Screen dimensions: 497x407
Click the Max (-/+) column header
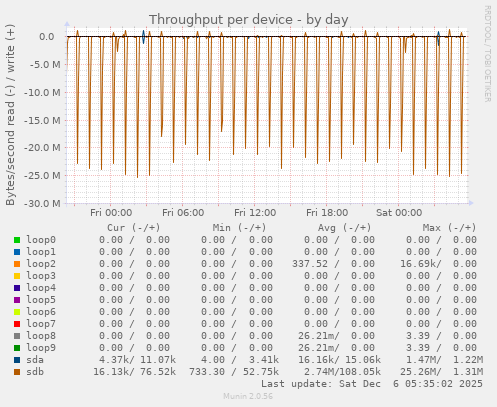pyautogui.click(x=449, y=228)
